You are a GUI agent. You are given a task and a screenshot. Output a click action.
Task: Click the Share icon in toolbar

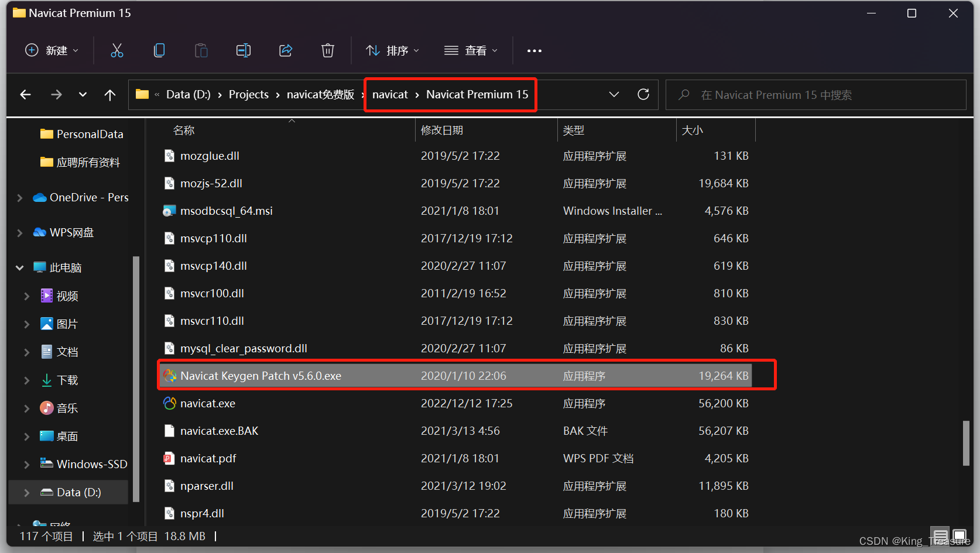click(x=286, y=50)
